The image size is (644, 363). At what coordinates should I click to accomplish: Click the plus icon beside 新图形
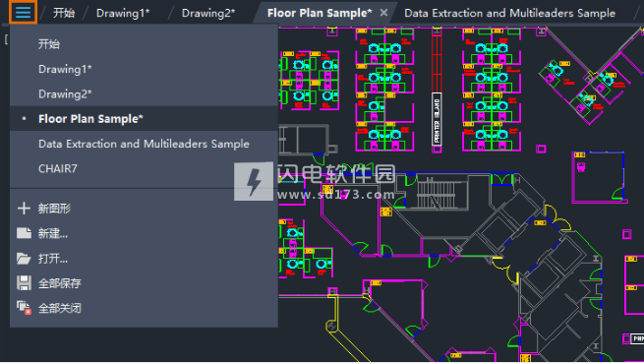[x=24, y=209]
